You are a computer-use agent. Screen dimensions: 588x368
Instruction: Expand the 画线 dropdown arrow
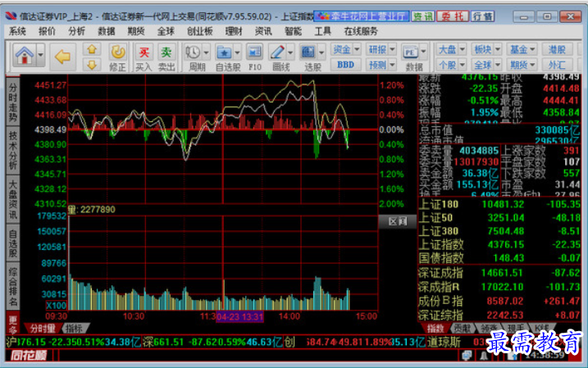(x=290, y=52)
